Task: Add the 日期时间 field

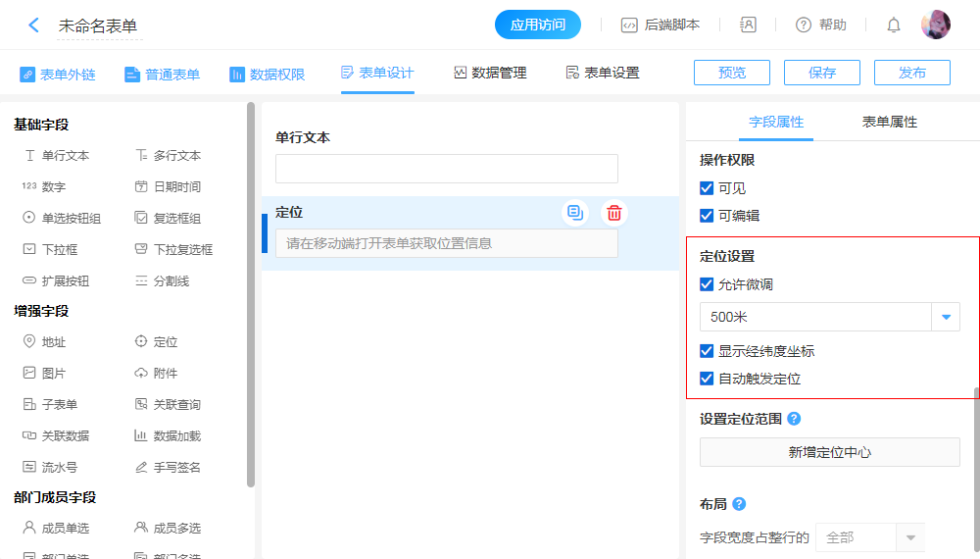Action: (x=168, y=187)
